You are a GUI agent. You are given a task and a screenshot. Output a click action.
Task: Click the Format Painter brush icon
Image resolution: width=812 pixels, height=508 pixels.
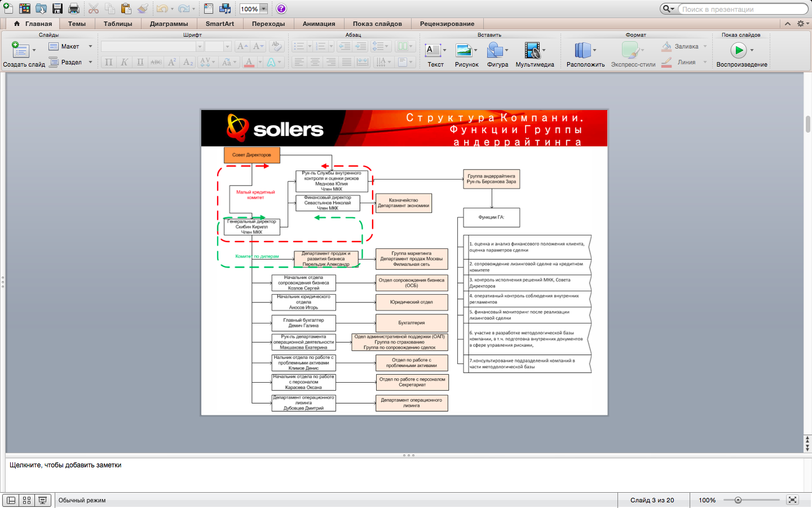point(143,8)
